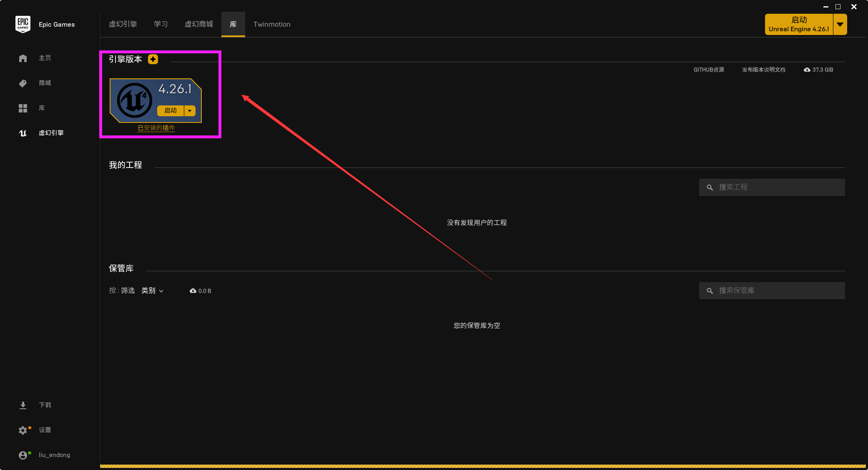The height and width of the screenshot is (470, 868).
Task: Expand the top-right launch version dropdown arrow
Action: [x=840, y=24]
